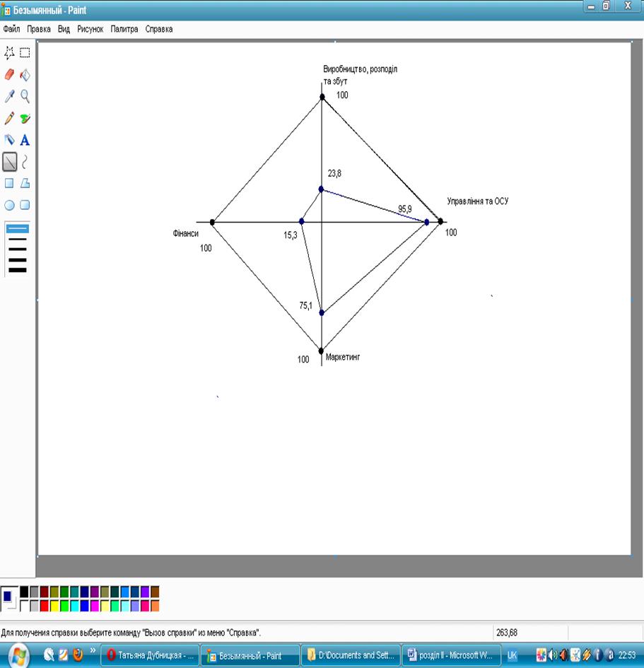Switch to the Opera Татьяна Дубницкая taskbar window
The width and height of the screenshot is (644, 668).
pyautogui.click(x=150, y=655)
